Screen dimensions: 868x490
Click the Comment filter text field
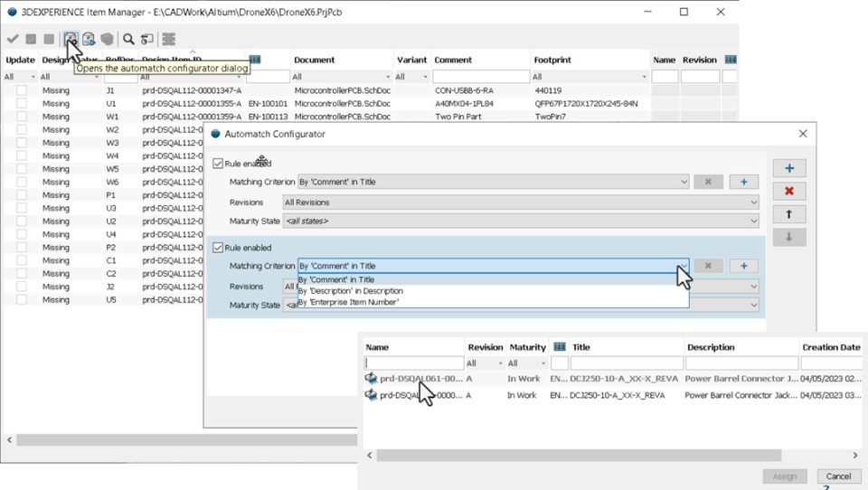[481, 77]
